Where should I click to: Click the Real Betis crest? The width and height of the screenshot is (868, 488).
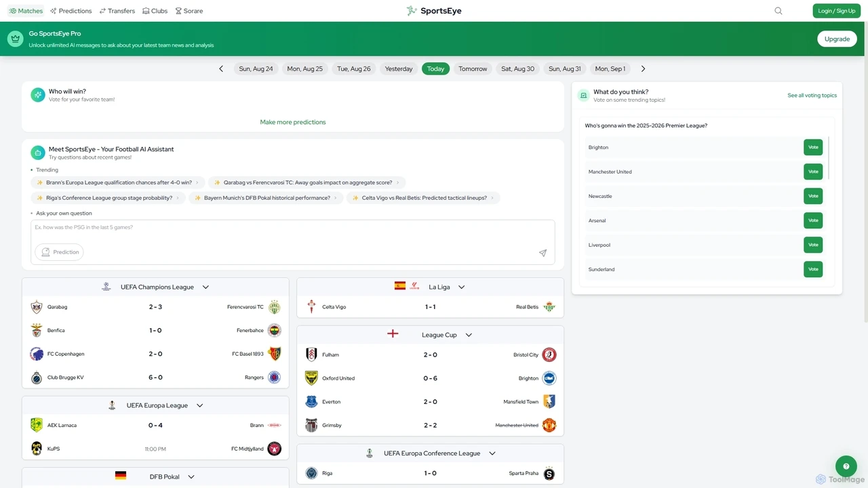549,307
